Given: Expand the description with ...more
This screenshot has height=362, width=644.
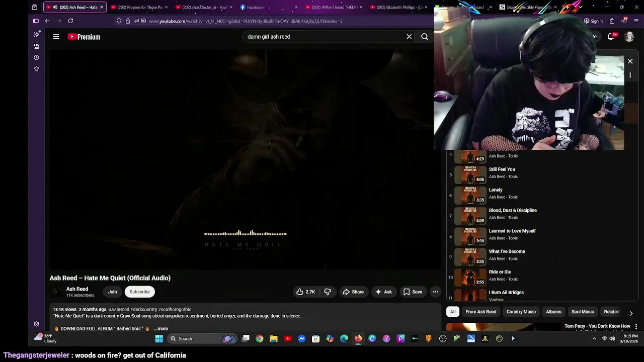Looking at the screenshot, I should click(x=161, y=329).
